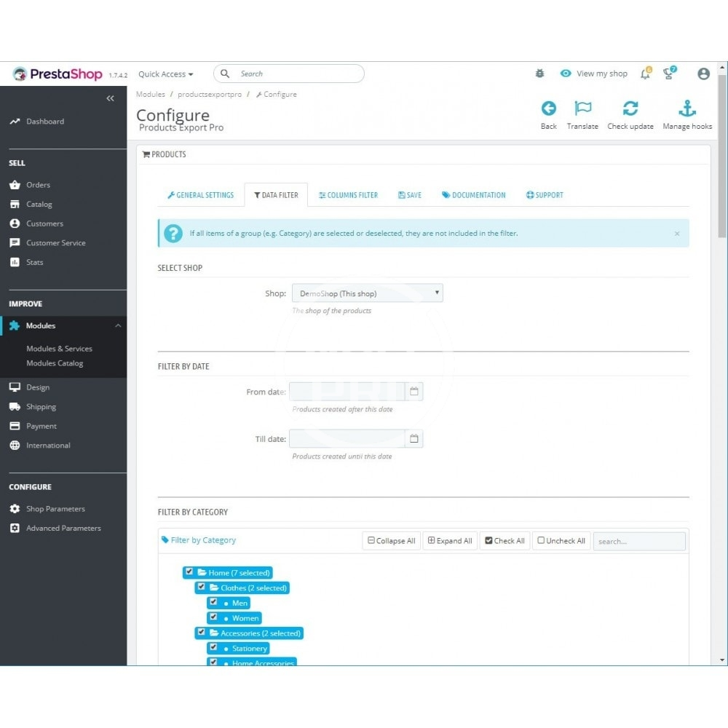Screen dimensions: 728x728
Task: Click the category filter search field
Action: (x=638, y=541)
